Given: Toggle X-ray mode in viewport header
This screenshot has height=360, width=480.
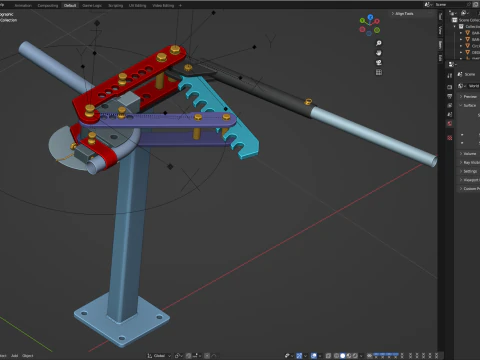Looking at the screenshot, I should coord(328,356).
